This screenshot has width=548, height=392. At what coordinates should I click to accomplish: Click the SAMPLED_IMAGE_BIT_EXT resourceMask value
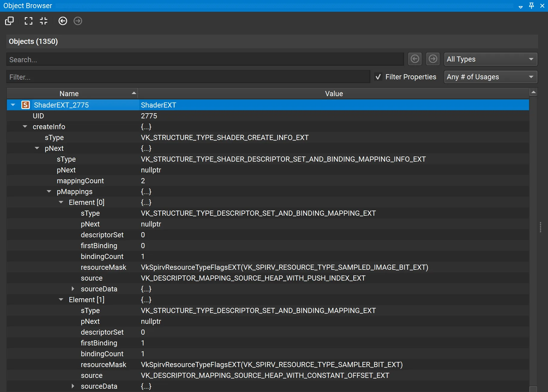click(x=285, y=267)
